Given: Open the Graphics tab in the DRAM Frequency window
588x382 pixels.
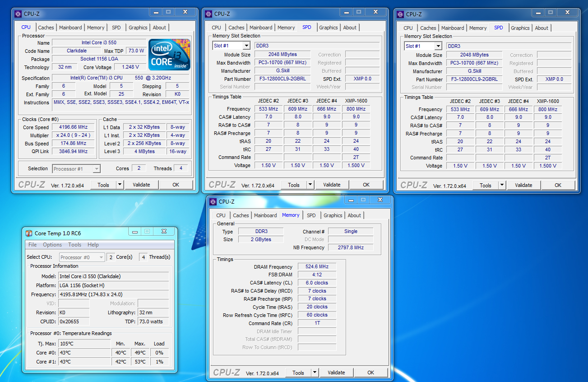Looking at the screenshot, I should click(333, 215).
